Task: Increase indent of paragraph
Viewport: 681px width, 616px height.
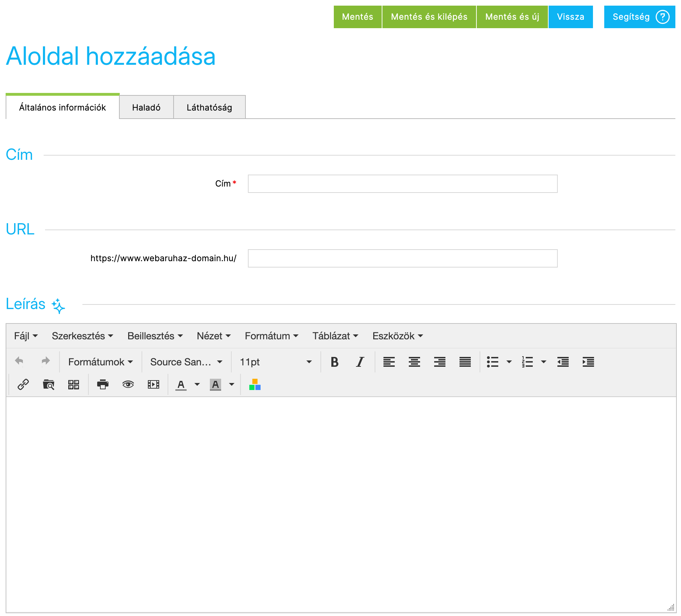Action: tap(588, 362)
